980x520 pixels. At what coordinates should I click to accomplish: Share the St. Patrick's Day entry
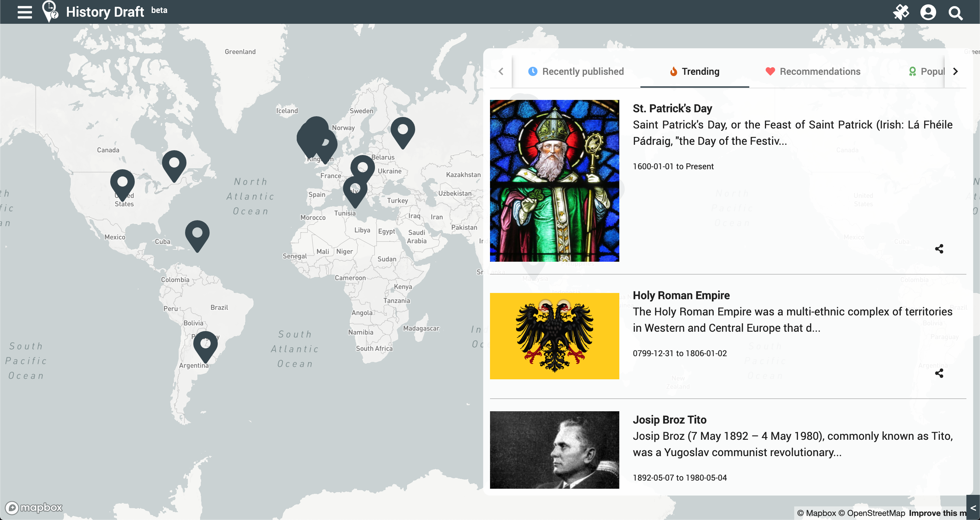[939, 249]
